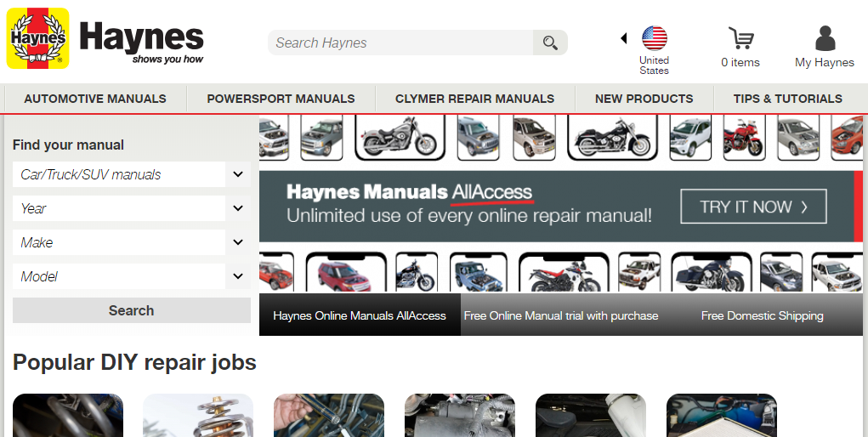The height and width of the screenshot is (437, 868).
Task: Click the country selector left arrow
Action: pos(624,38)
